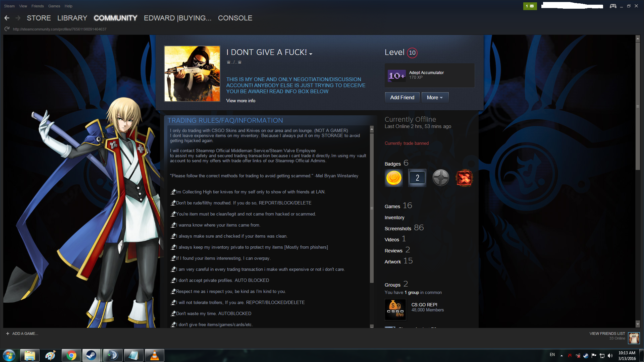Click the info box scrollbar
Screen dimensions: 644x362
click(x=372, y=208)
